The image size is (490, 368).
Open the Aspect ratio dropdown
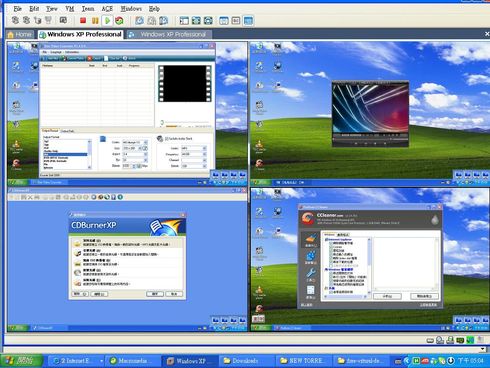(145, 154)
